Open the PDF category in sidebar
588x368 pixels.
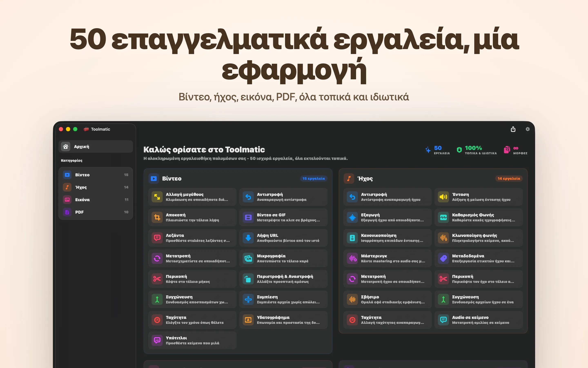point(96,212)
